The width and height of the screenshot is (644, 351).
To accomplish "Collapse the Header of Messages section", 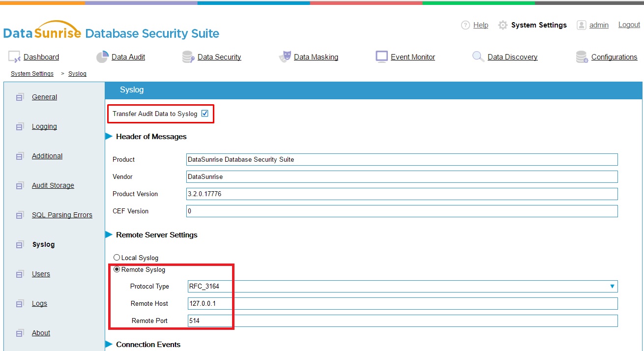I will pos(110,137).
